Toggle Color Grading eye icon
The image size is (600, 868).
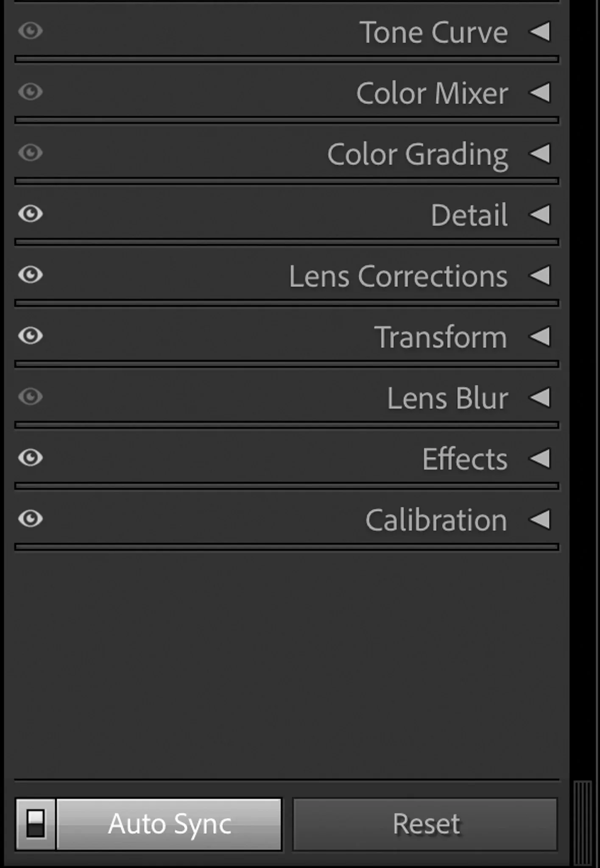tap(31, 153)
